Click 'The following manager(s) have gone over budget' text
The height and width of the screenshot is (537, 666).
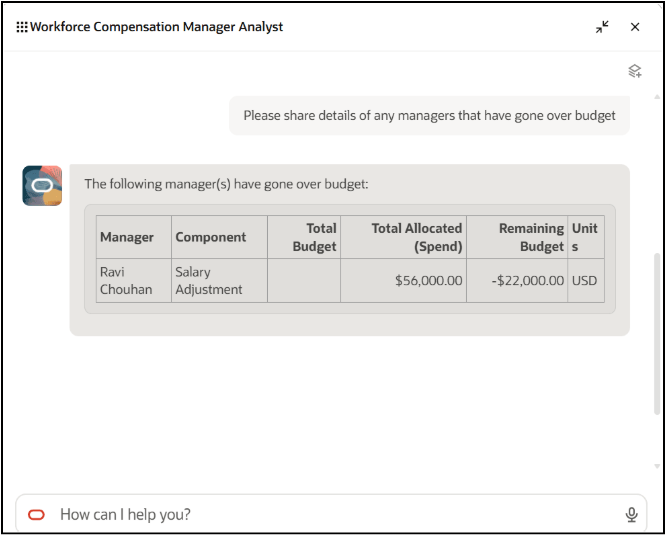(x=226, y=184)
